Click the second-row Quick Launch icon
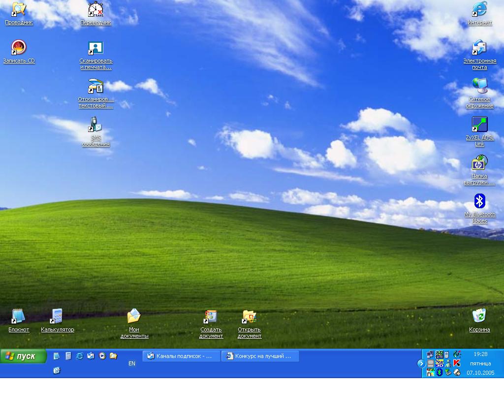 (x=57, y=370)
